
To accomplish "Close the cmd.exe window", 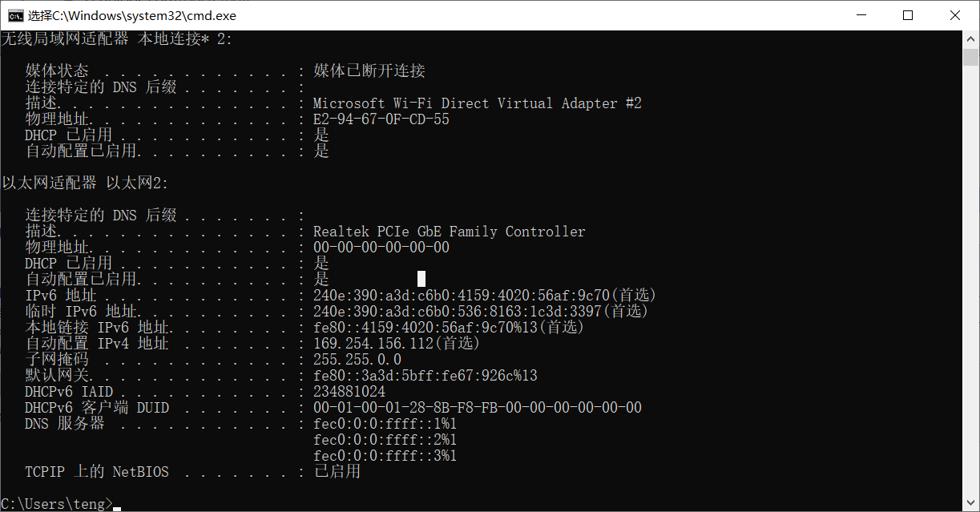I will [955, 15].
